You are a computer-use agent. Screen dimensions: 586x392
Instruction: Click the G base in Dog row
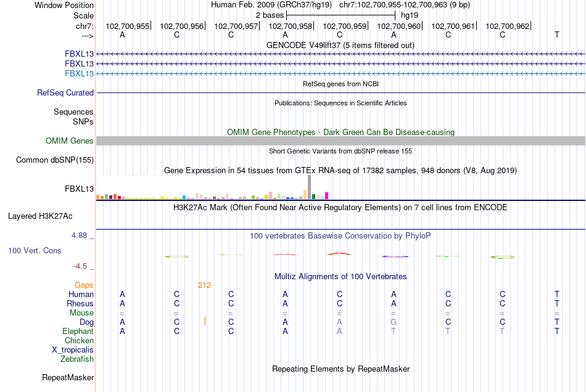click(x=394, y=322)
